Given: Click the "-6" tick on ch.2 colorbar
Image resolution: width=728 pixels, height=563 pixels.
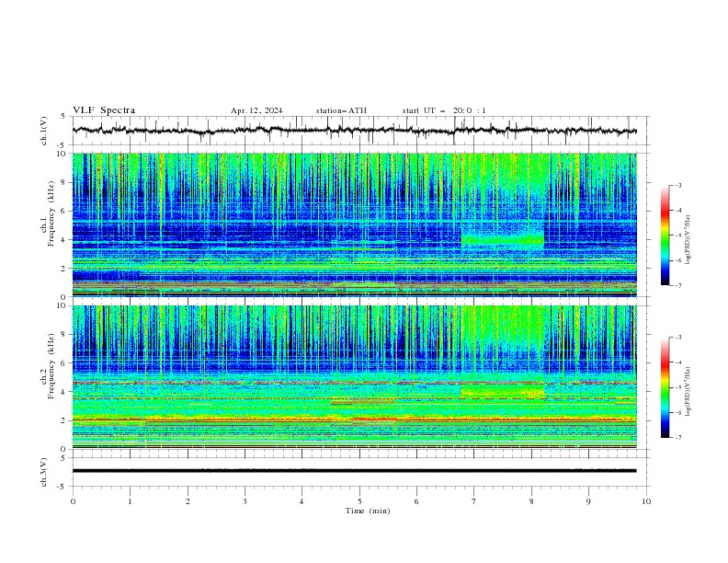Looking at the screenshot, I should point(678,412).
